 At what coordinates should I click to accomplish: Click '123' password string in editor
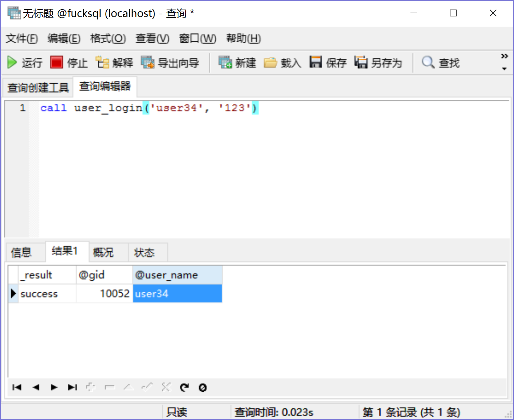tap(235, 108)
